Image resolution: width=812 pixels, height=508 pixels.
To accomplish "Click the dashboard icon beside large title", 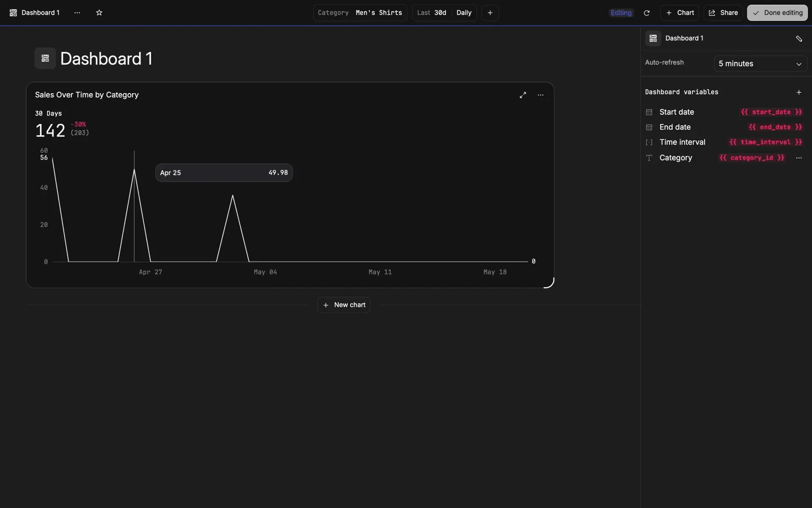I will [45, 58].
